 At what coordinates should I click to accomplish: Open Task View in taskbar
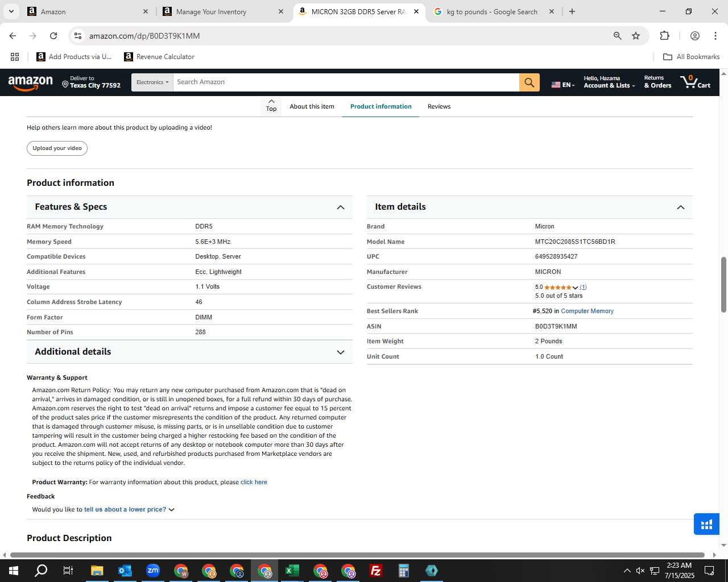click(68, 571)
